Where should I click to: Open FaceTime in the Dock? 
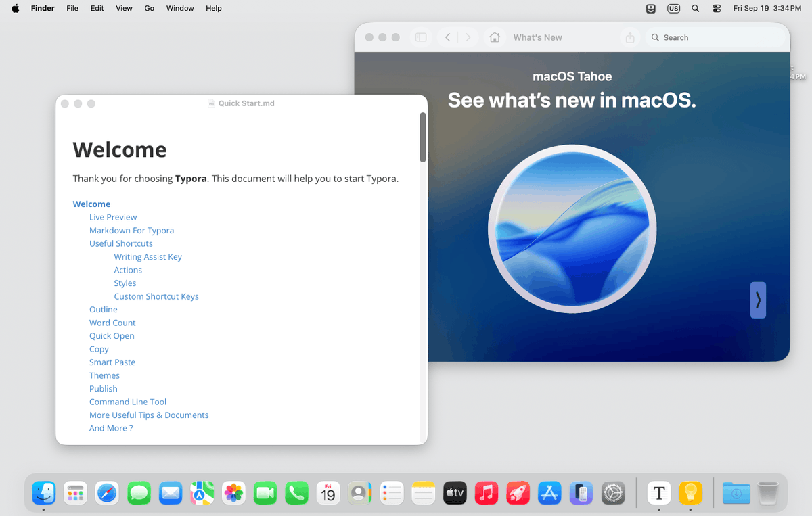pos(265,493)
